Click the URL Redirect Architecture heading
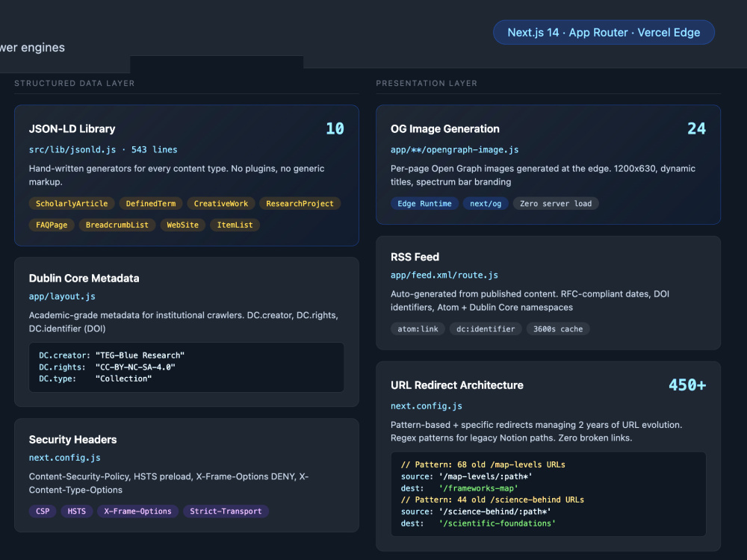The width and height of the screenshot is (747, 560). point(457,385)
